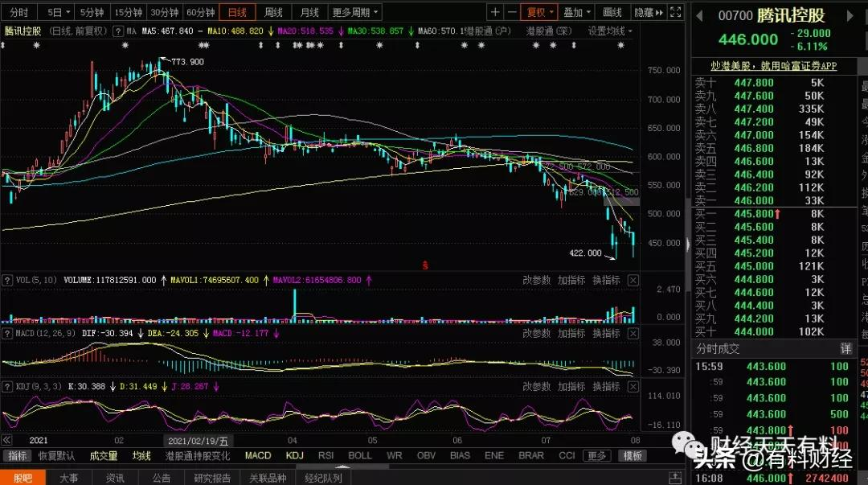Click 画线 drawing tool button
The image size is (868, 485).
[612, 12]
